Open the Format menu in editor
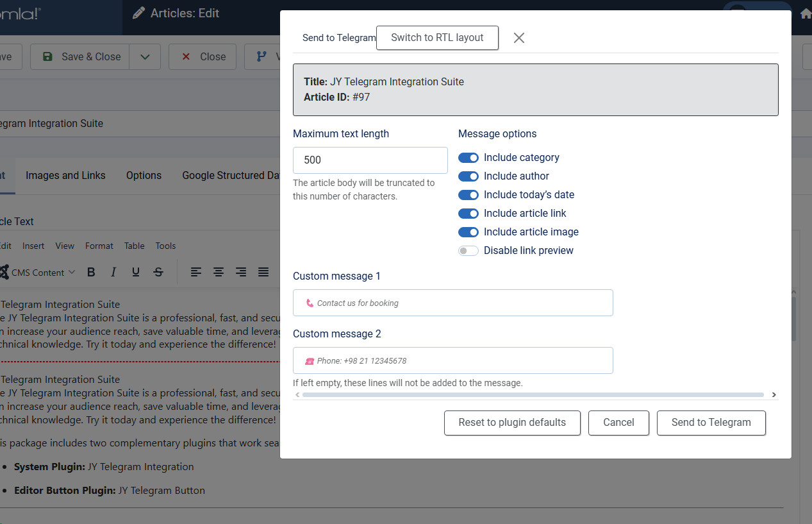The width and height of the screenshot is (812, 524). [x=99, y=246]
